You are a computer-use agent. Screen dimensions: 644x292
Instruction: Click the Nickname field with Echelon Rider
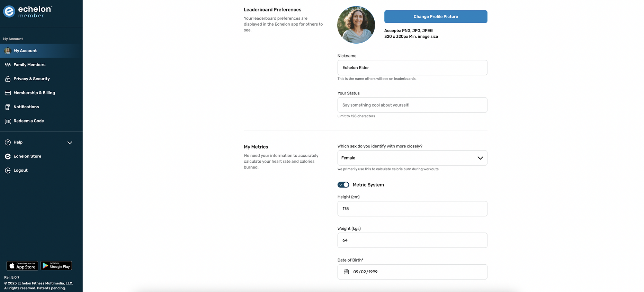click(x=412, y=68)
